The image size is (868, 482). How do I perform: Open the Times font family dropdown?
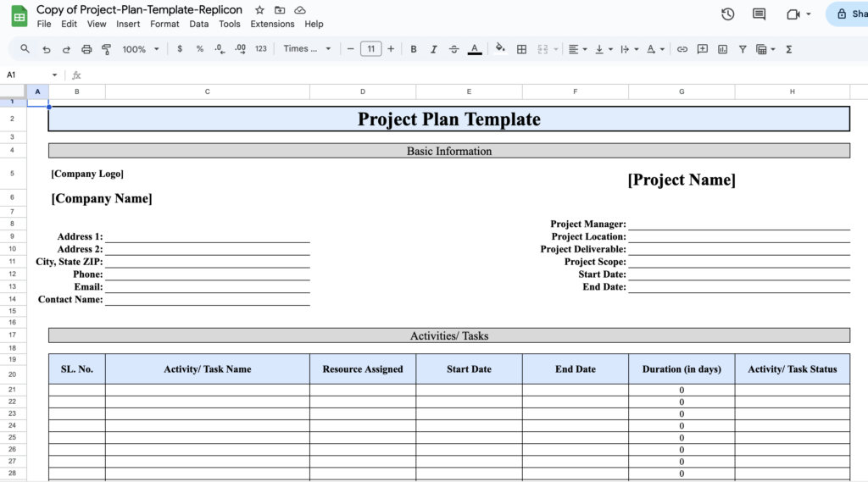click(307, 48)
